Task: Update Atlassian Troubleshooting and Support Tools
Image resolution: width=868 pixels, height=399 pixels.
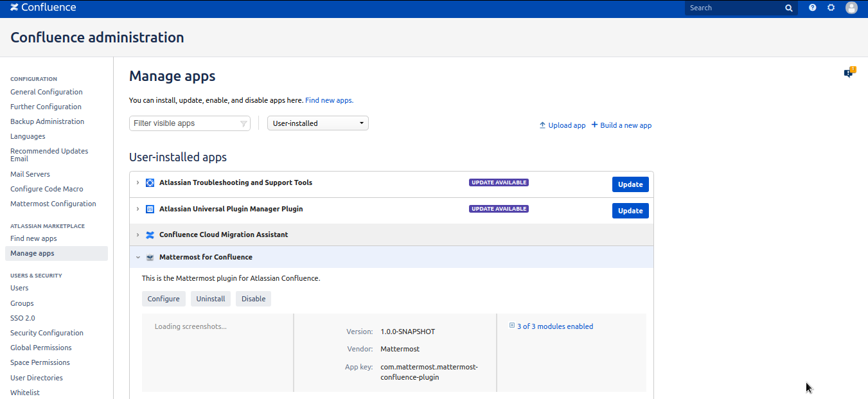Action: pos(630,184)
